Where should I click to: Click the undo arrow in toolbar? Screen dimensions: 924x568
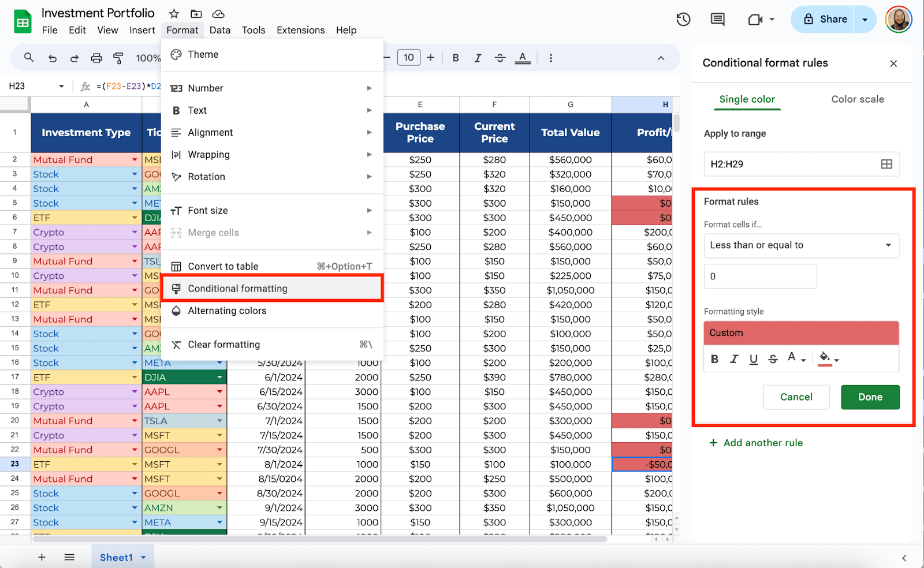click(x=53, y=58)
